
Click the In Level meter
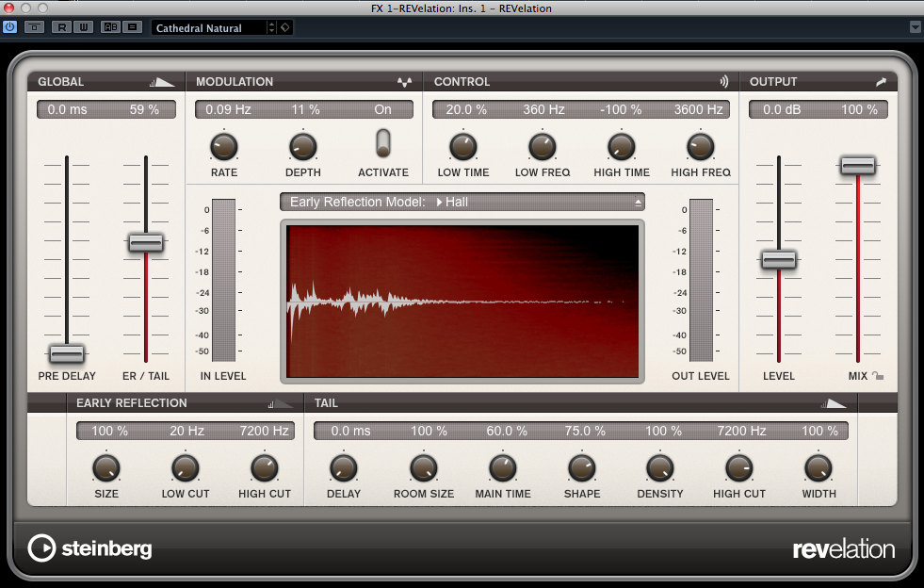tap(223, 280)
